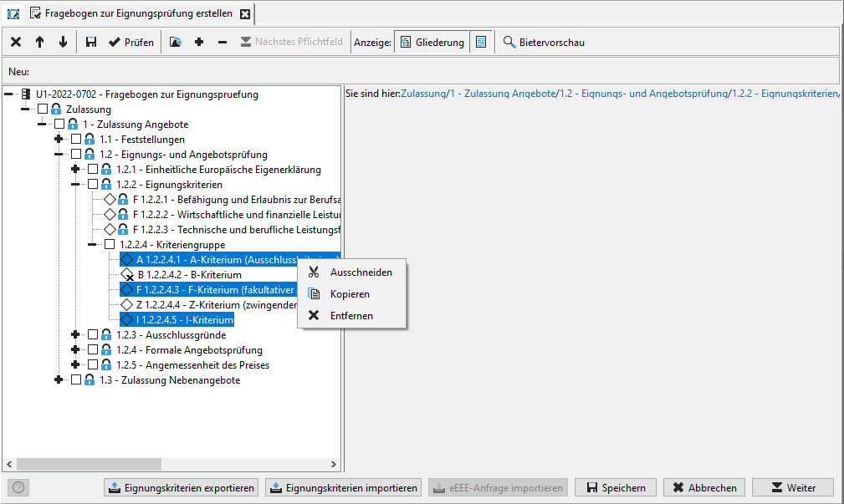Tick the checkbox for 1.1 - Feststellungen
Screen dimensions: 844x504
coord(76,140)
